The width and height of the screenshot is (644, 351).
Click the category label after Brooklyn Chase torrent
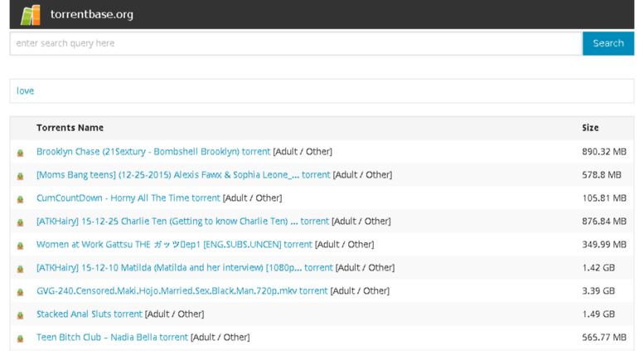pyautogui.click(x=303, y=152)
